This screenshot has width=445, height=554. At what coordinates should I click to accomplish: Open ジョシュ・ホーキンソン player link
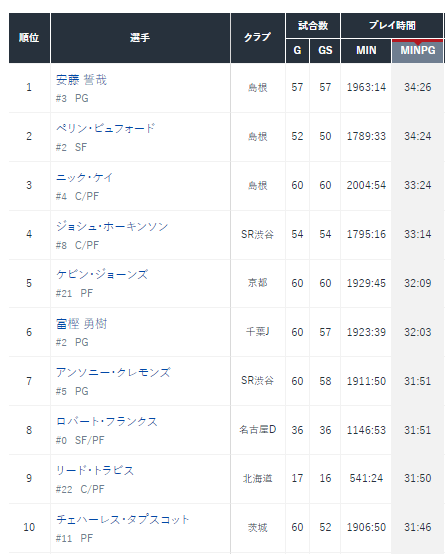point(112,226)
